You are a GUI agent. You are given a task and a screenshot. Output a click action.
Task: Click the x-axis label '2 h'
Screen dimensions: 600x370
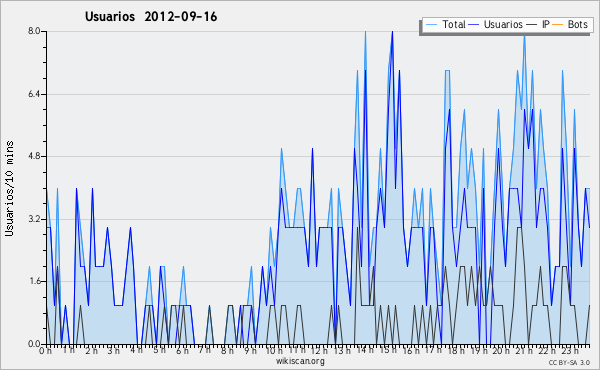[x=91, y=350]
